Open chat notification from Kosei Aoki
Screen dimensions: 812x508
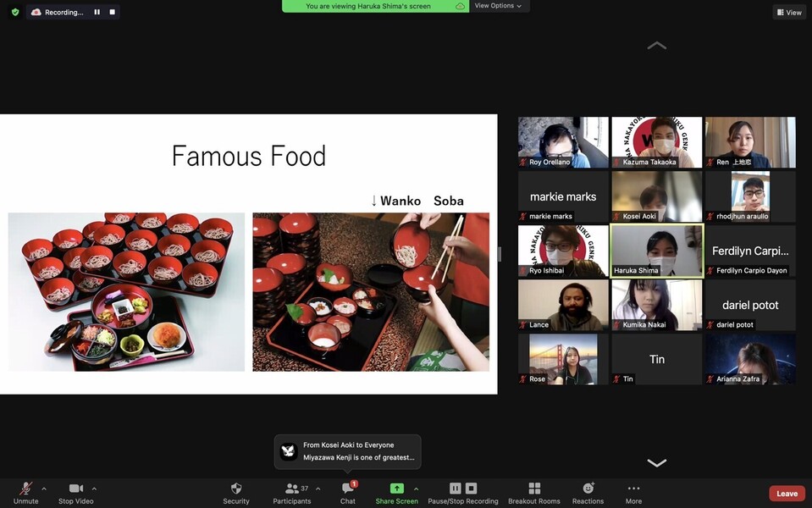tap(347, 451)
